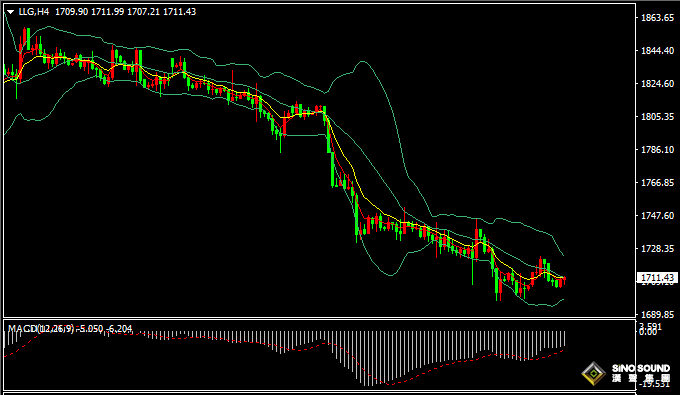Screen dimensions: 680x395
Task: Click the 1689.85 price axis label
Action: click(x=657, y=314)
